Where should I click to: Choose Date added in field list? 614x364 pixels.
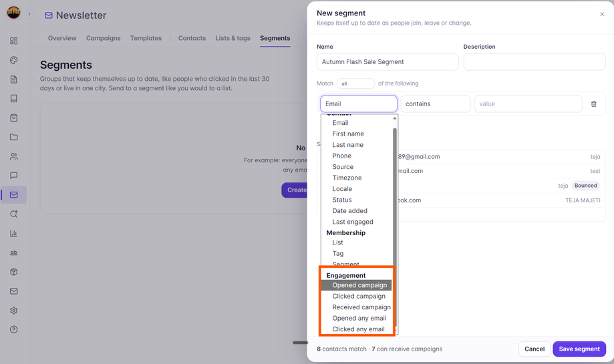click(x=356, y=210)
